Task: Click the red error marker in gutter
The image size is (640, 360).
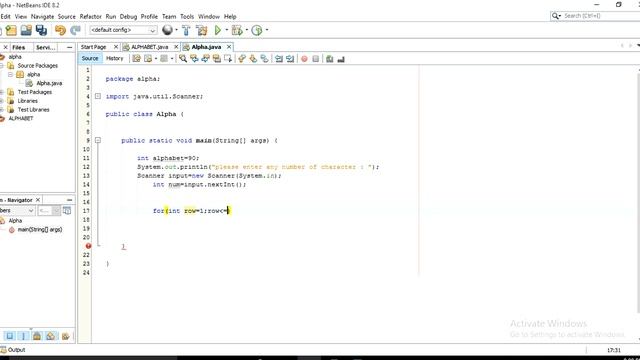Action: [x=88, y=246]
